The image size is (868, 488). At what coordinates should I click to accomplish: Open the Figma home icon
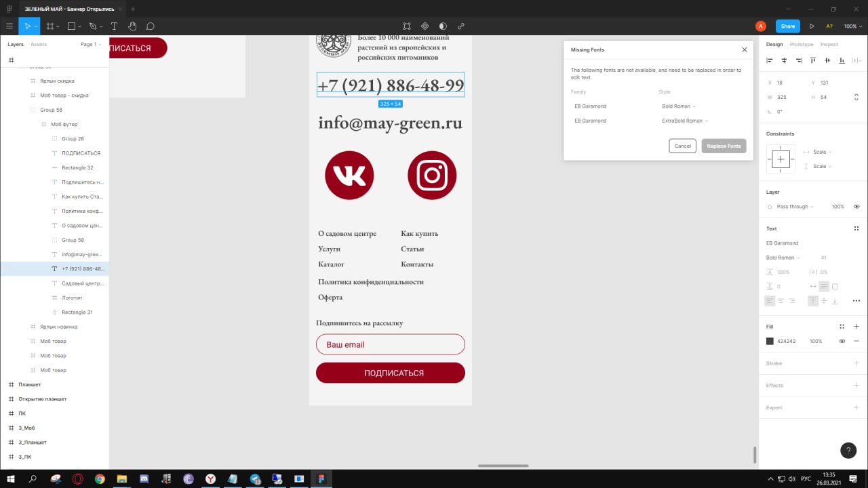pos(9,9)
